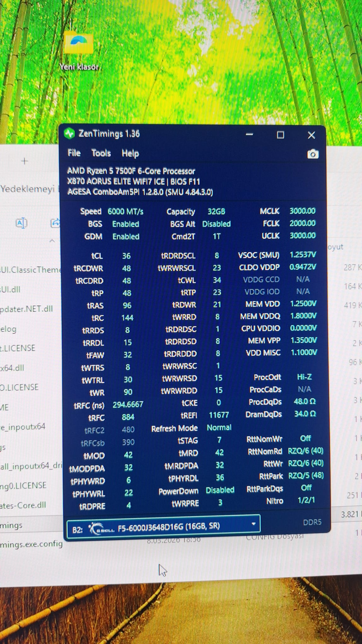Screen dimensions: 362x644
Task: Select the tRCDWR value 48
Action: tap(126, 268)
